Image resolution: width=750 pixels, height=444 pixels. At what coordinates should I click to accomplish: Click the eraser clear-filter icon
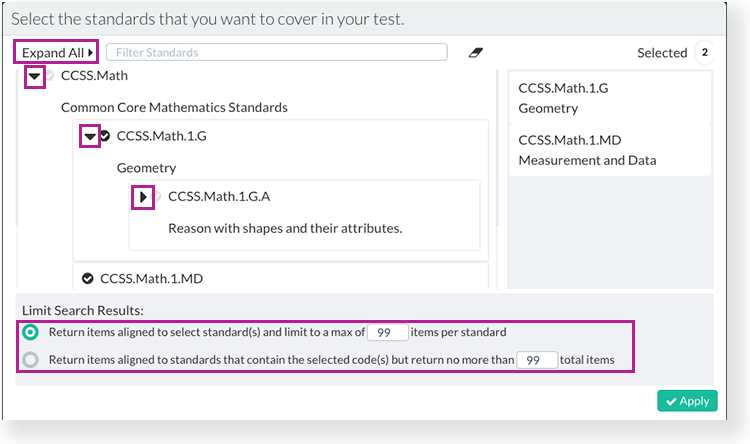tap(475, 53)
